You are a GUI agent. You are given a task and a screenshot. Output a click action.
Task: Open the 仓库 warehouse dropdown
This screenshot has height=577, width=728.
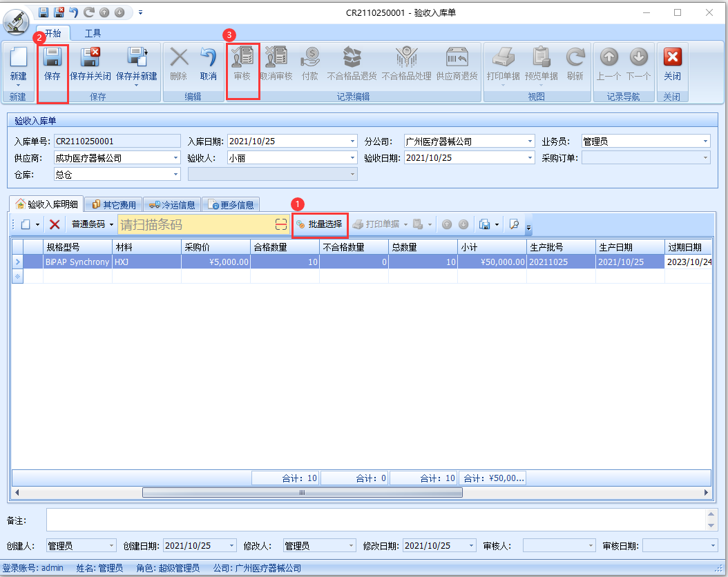[x=175, y=175]
